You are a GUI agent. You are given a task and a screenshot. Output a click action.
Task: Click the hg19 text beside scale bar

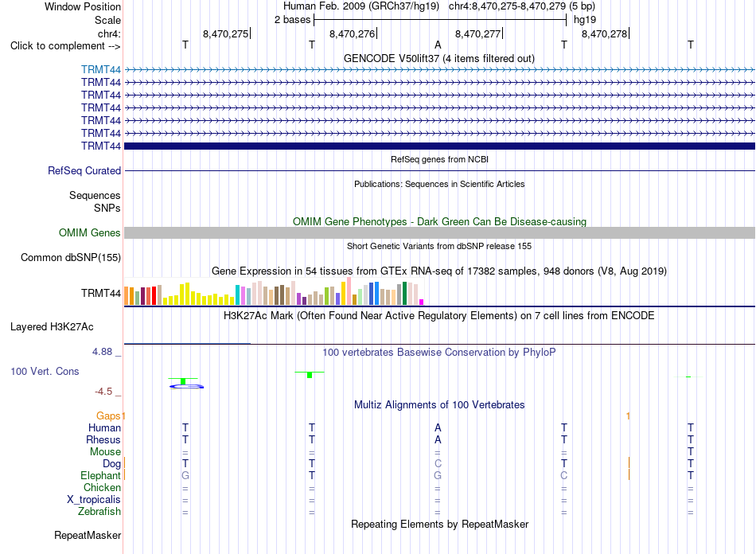tap(584, 20)
